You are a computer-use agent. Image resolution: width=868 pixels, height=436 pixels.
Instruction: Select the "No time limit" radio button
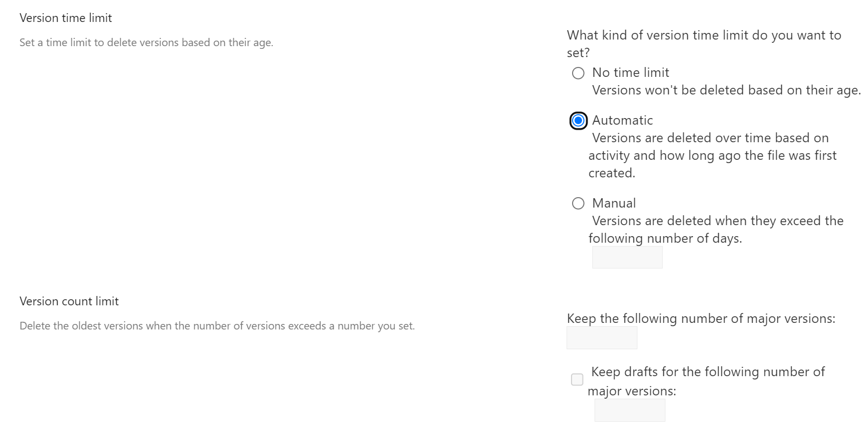click(x=578, y=73)
